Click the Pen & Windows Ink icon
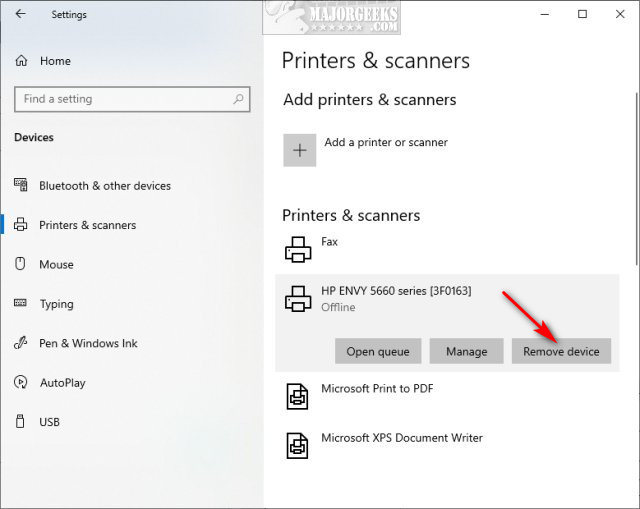 pos(21,343)
